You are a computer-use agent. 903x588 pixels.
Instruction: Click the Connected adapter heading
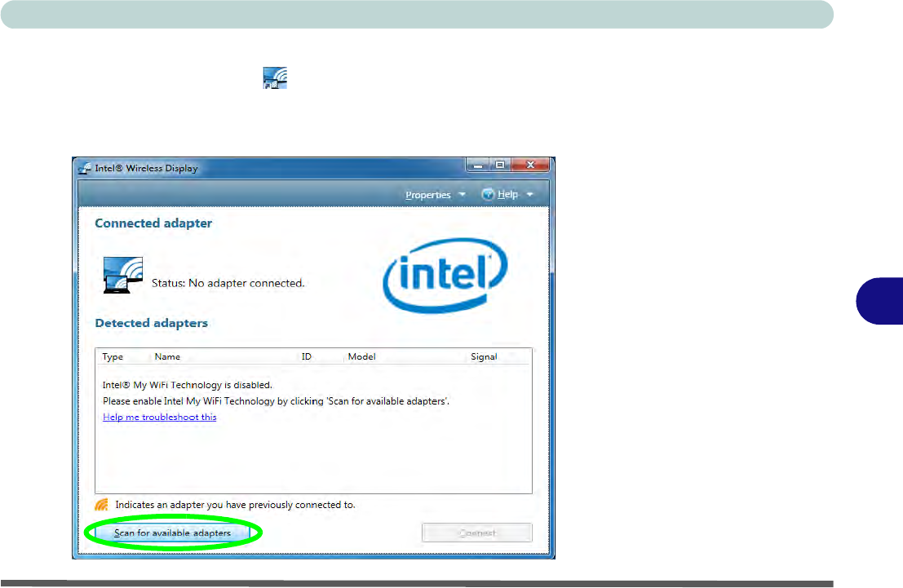click(x=153, y=223)
